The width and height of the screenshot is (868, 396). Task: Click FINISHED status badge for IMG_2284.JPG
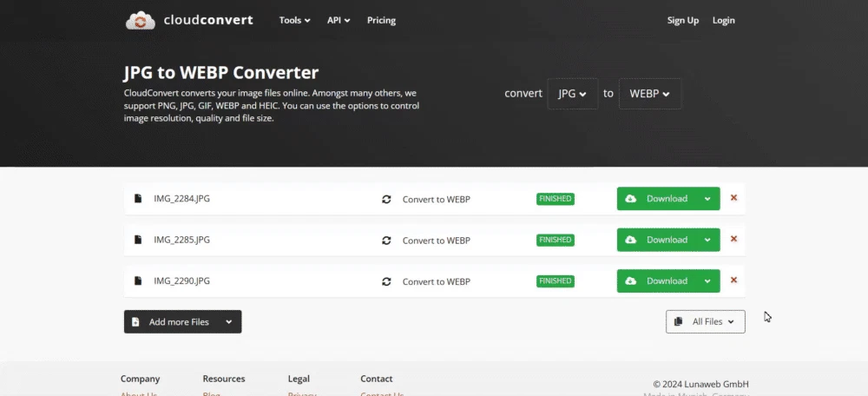(x=556, y=199)
